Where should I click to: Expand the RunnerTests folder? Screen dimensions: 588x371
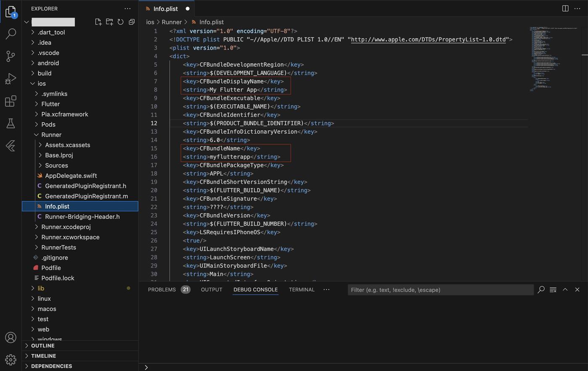click(80, 247)
